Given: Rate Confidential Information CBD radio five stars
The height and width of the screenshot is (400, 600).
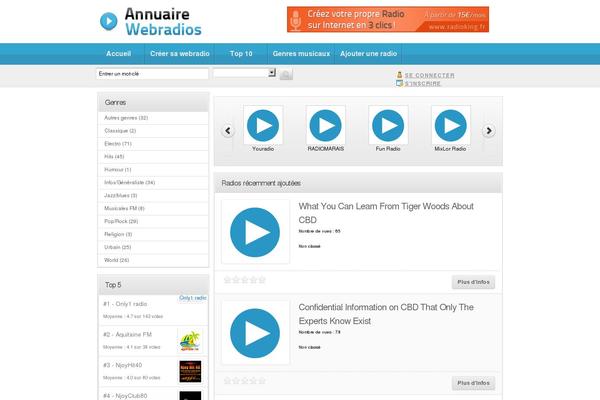Looking at the screenshot, I should click(262, 381).
